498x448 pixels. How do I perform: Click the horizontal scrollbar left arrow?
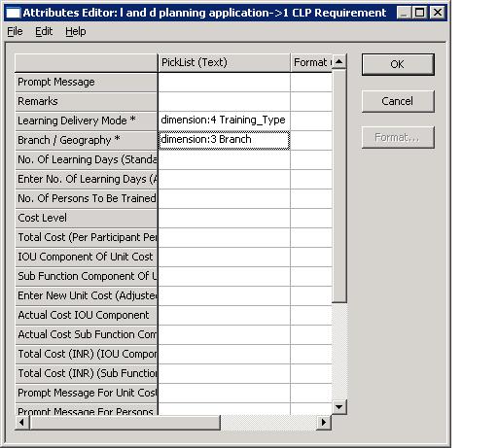[22, 423]
